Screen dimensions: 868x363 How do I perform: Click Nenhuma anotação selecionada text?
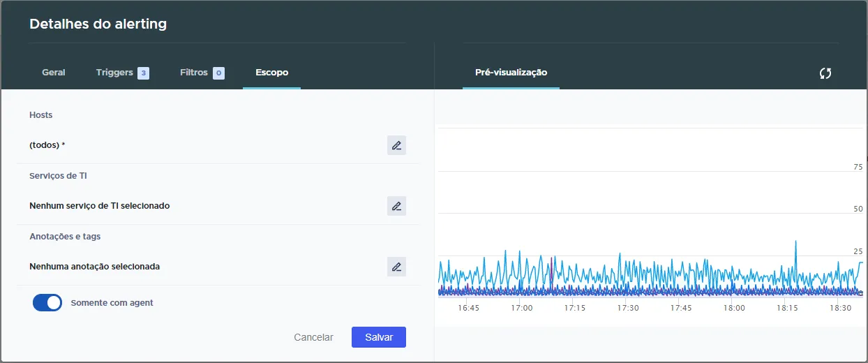[x=95, y=267]
